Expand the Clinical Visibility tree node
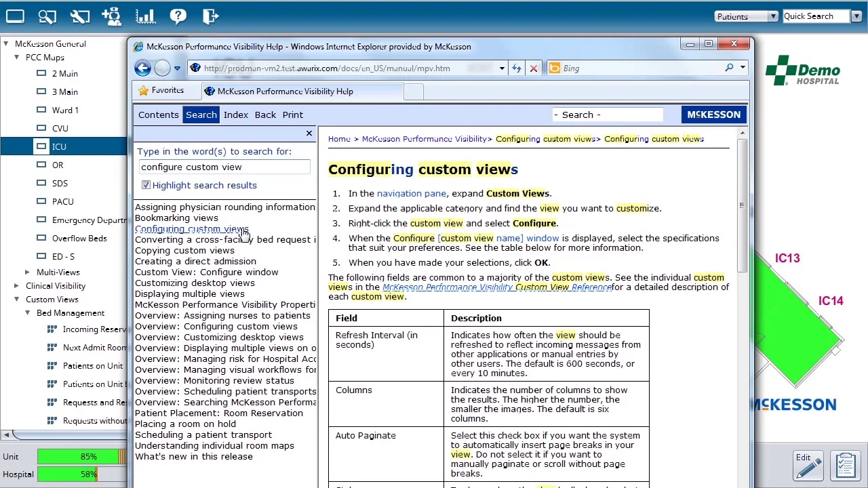Screen dimensions: 868x488 (17, 286)
